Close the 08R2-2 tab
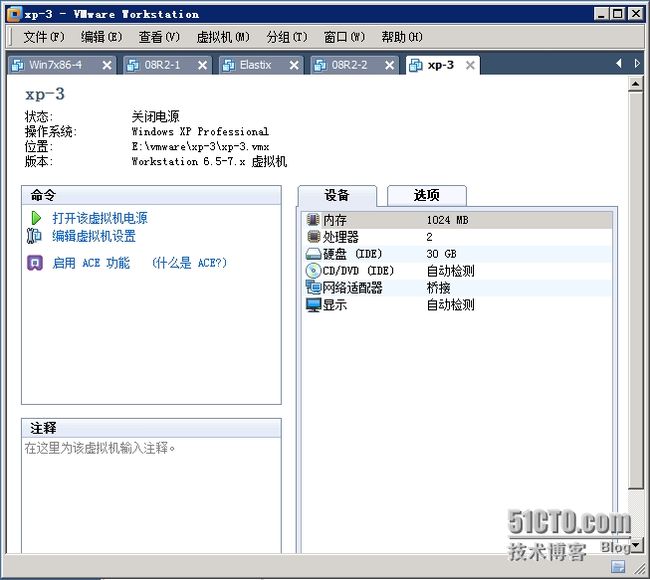 click(389, 65)
